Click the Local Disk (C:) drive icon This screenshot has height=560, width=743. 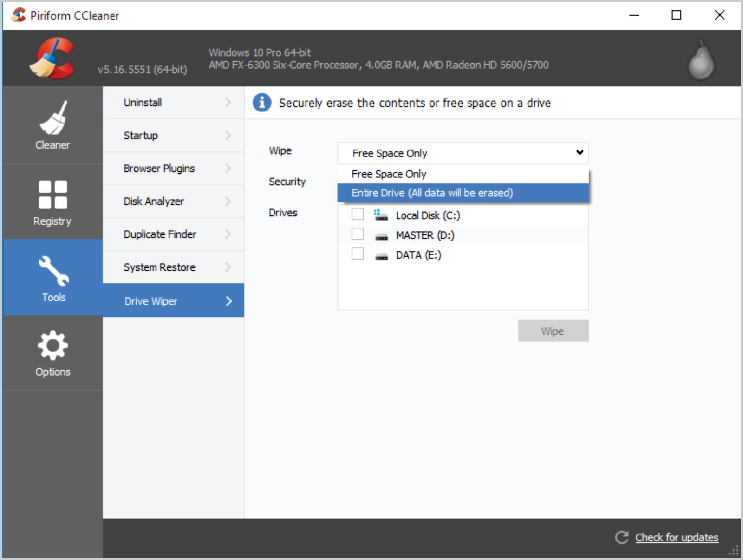[x=381, y=215]
